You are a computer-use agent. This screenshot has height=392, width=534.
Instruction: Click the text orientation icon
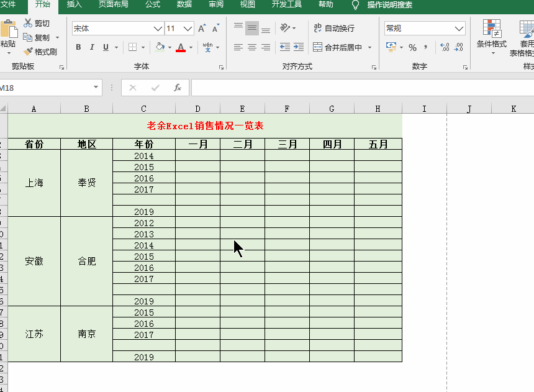click(285, 28)
